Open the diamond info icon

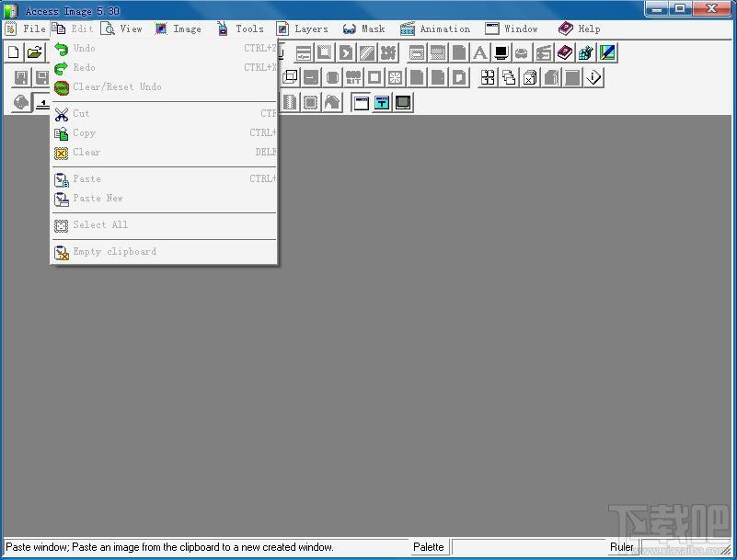pyautogui.click(x=593, y=77)
